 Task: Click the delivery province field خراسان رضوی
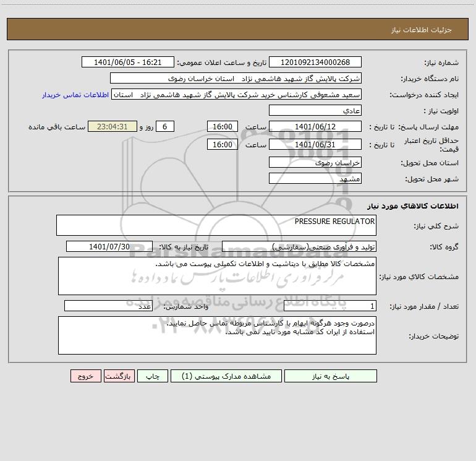coord(315,163)
